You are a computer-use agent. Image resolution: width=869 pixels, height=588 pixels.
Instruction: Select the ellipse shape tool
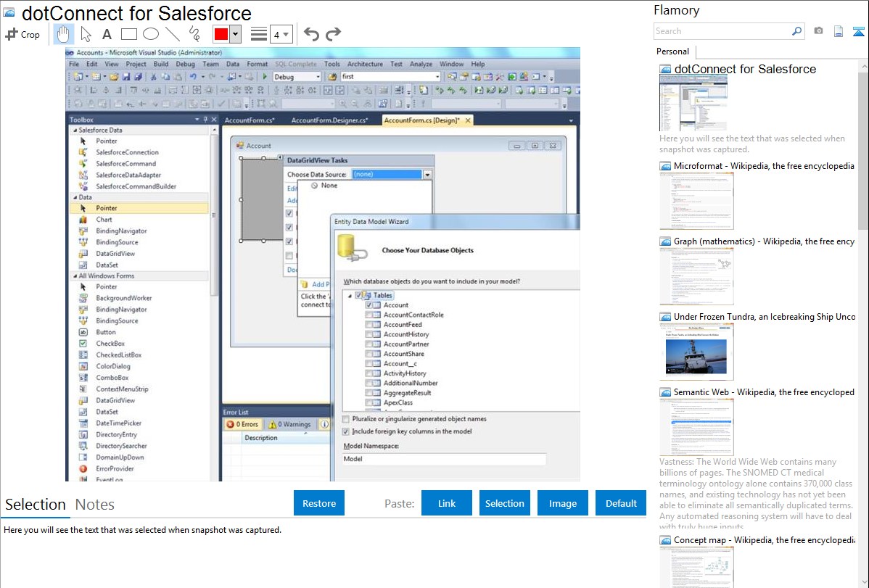click(151, 34)
